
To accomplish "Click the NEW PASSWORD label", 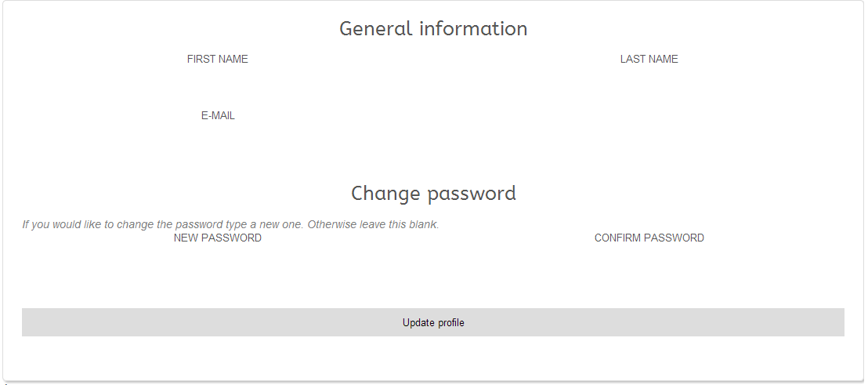I will click(218, 238).
